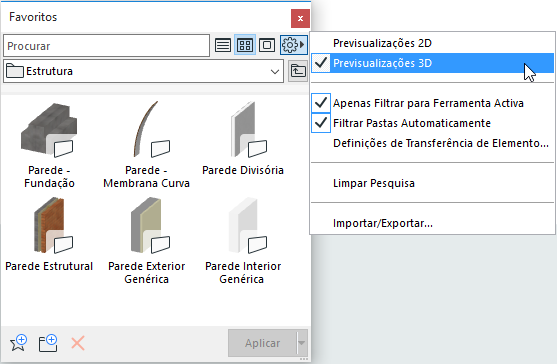Open the gear settings menu button
The width and height of the screenshot is (557, 364).
(293, 45)
